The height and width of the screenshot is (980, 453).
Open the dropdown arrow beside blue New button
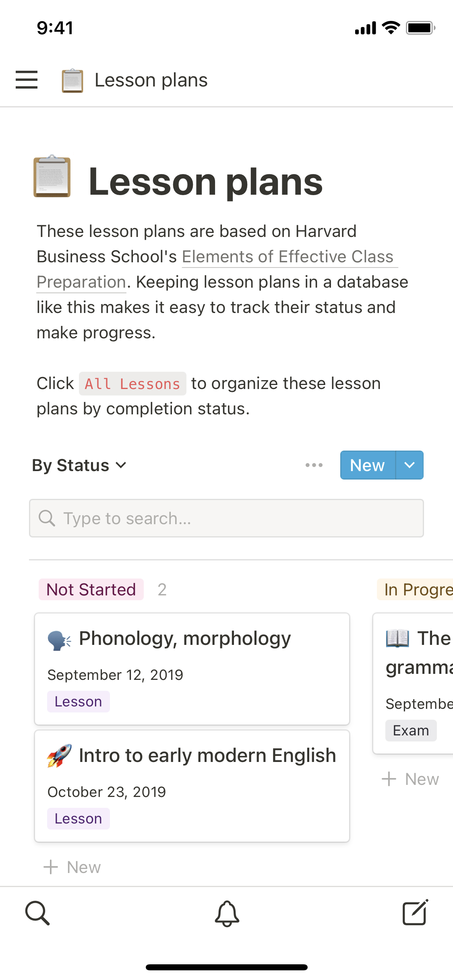pos(410,465)
